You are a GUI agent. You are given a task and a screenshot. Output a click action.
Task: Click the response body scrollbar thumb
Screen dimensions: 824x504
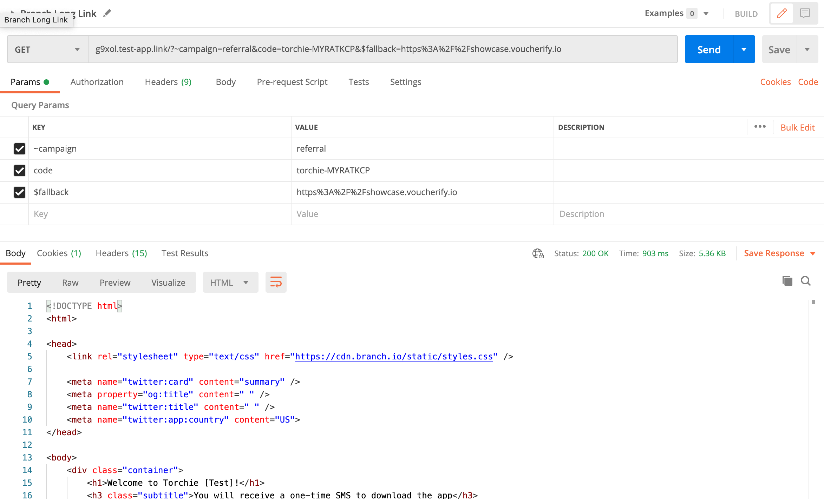[x=813, y=302]
